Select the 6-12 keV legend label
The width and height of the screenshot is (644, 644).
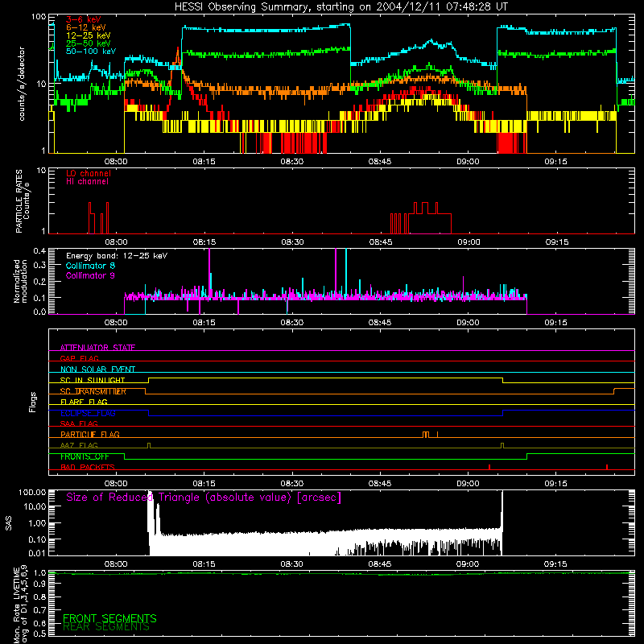click(86, 27)
